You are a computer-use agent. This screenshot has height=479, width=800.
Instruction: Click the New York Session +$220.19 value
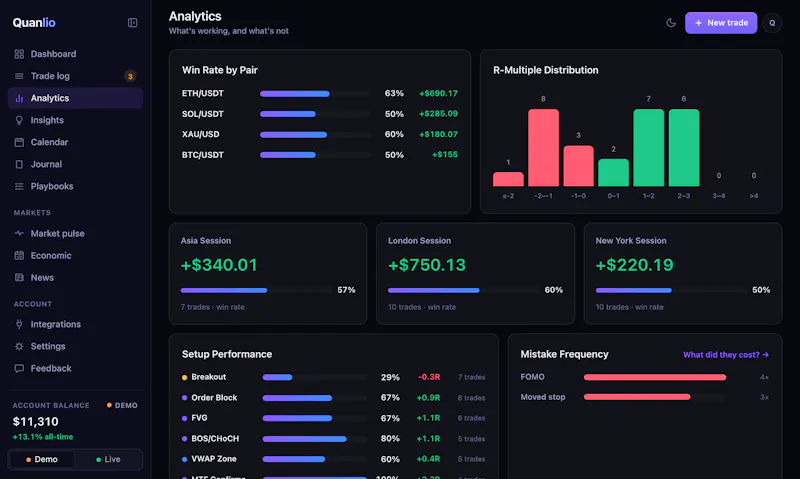coord(634,265)
